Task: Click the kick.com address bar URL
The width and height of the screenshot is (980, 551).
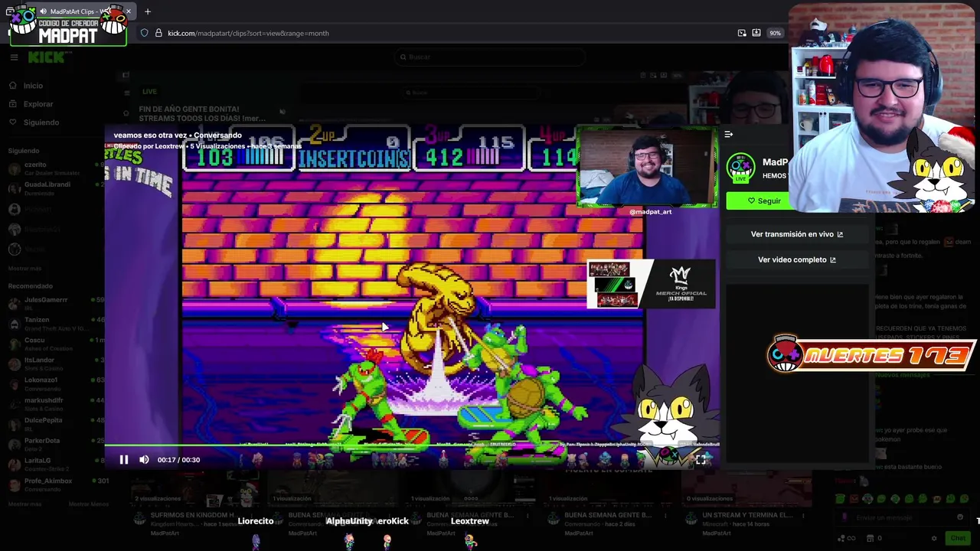Action: tap(248, 33)
